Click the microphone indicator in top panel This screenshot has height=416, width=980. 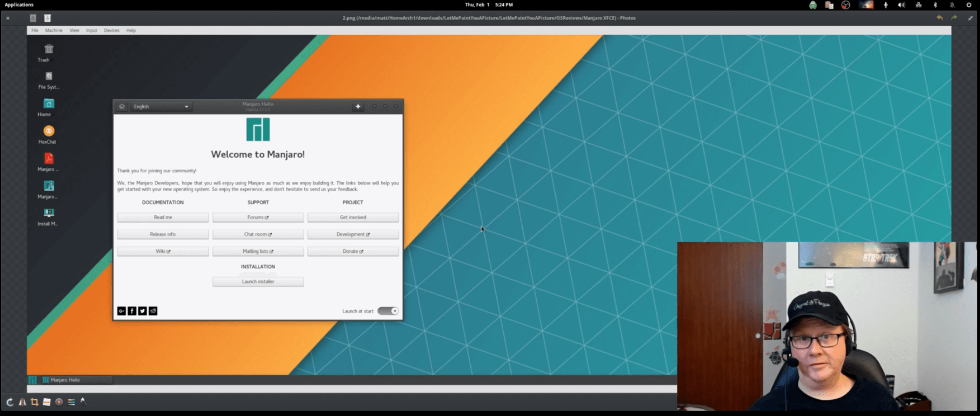click(885, 5)
